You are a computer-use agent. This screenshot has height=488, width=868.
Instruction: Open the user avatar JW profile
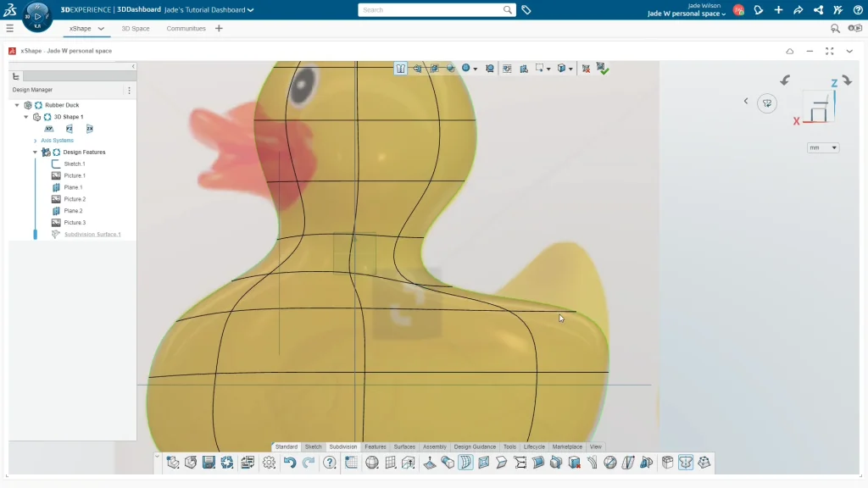click(738, 10)
